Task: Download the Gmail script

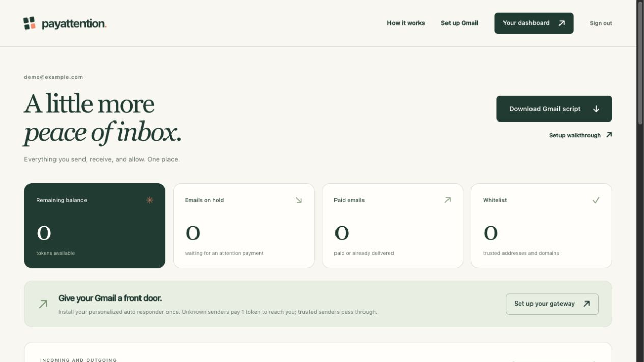Action: [x=554, y=109]
